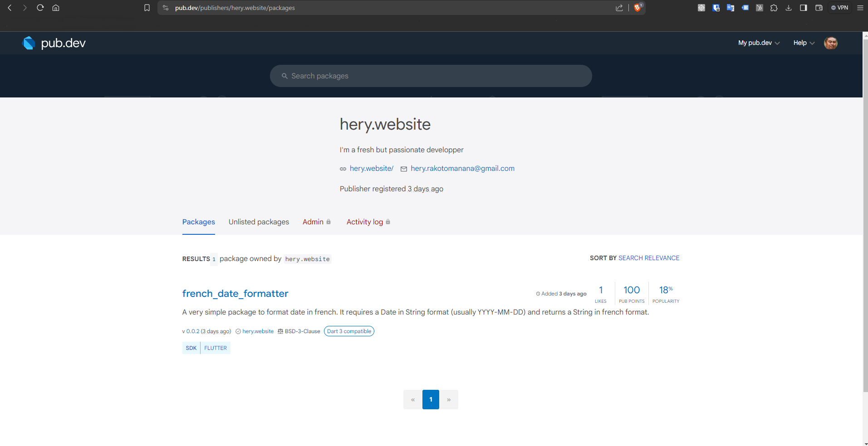
Task: Open the Google Translate extension icon
Action: 731,8
